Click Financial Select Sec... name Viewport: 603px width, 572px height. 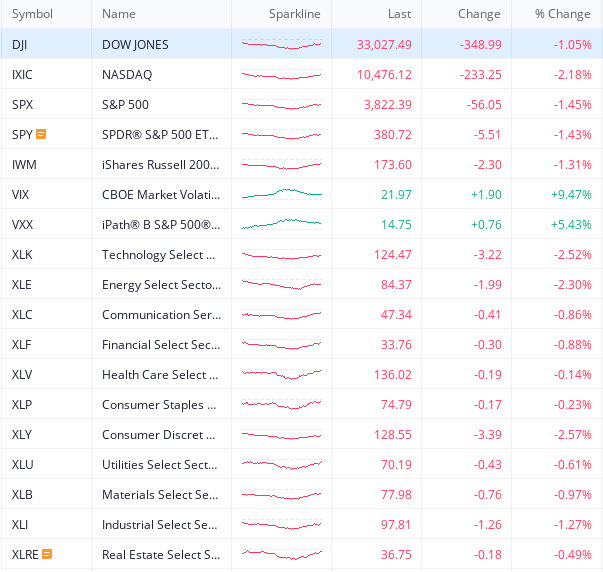[x=161, y=344]
